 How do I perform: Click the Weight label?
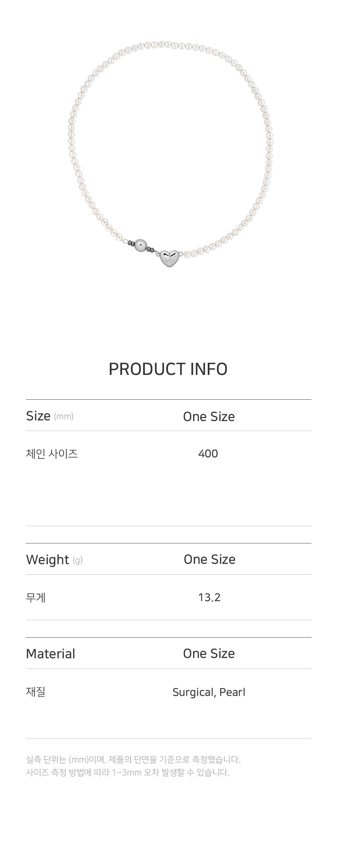(x=48, y=560)
